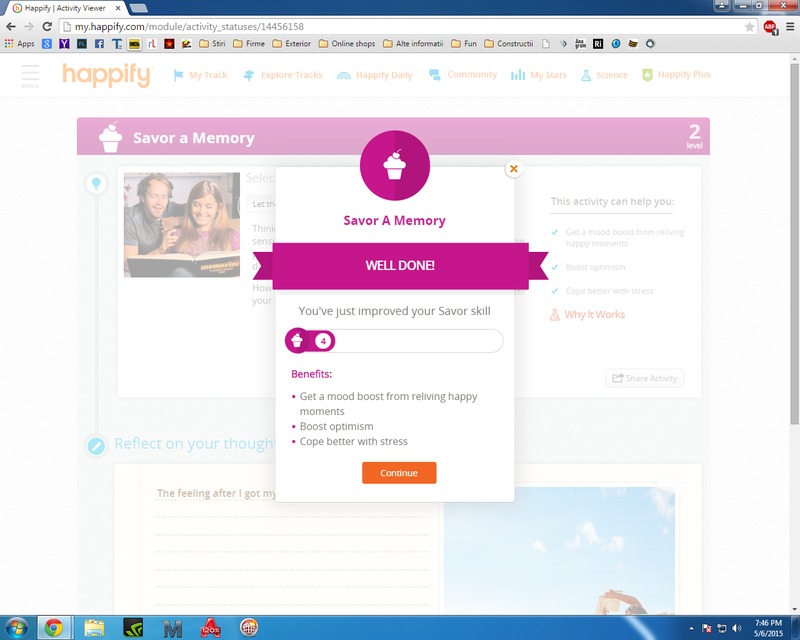Viewport: 800px width, 640px height.
Task: Show hidden system tray icons
Action: [691, 628]
